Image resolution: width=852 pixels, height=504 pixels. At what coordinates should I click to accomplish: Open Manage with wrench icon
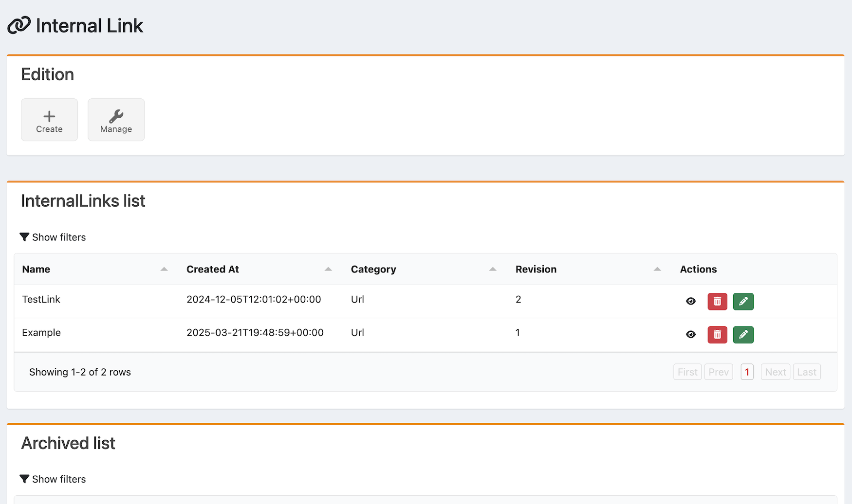pyautogui.click(x=116, y=120)
